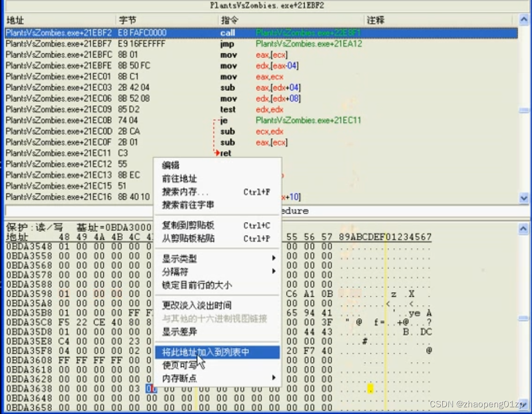The image size is (532, 414).
Task: Click hex address 0BDA3548
Action: point(29,246)
